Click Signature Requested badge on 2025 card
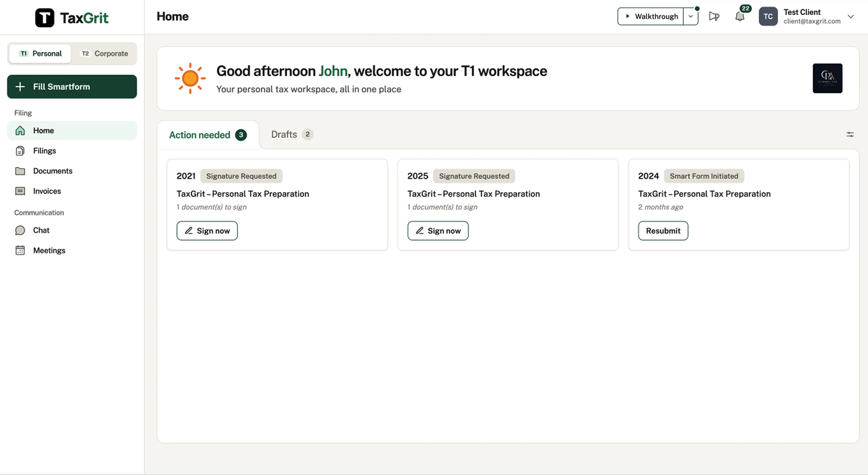This screenshot has height=476, width=868. pyautogui.click(x=474, y=176)
